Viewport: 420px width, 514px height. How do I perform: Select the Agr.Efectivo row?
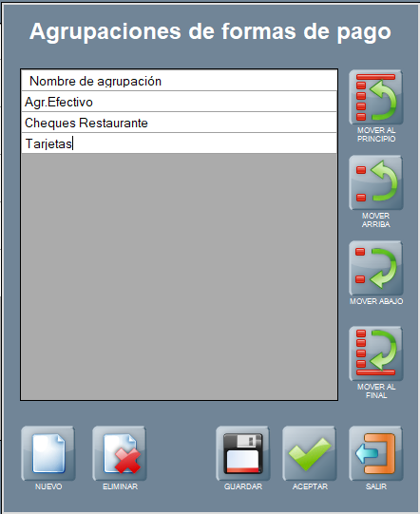[179, 102]
